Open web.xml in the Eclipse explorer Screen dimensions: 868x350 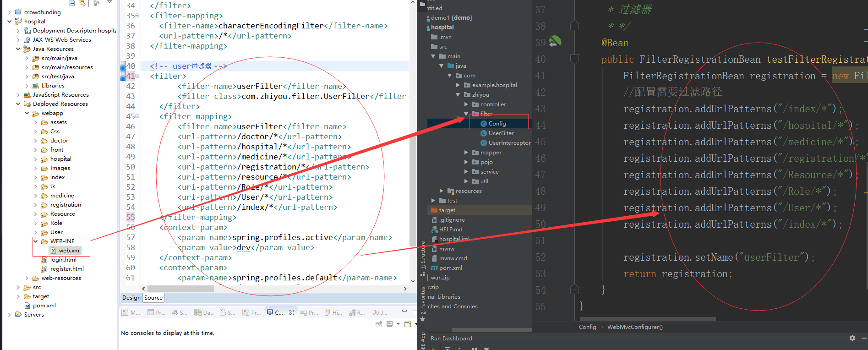pos(66,250)
